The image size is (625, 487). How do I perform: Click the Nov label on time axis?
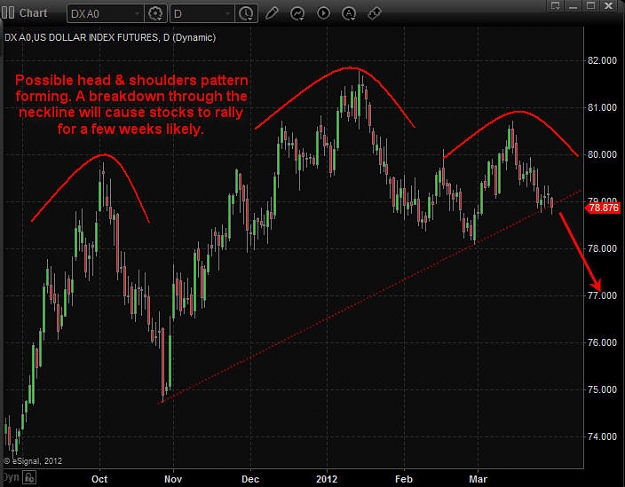pyautogui.click(x=173, y=479)
